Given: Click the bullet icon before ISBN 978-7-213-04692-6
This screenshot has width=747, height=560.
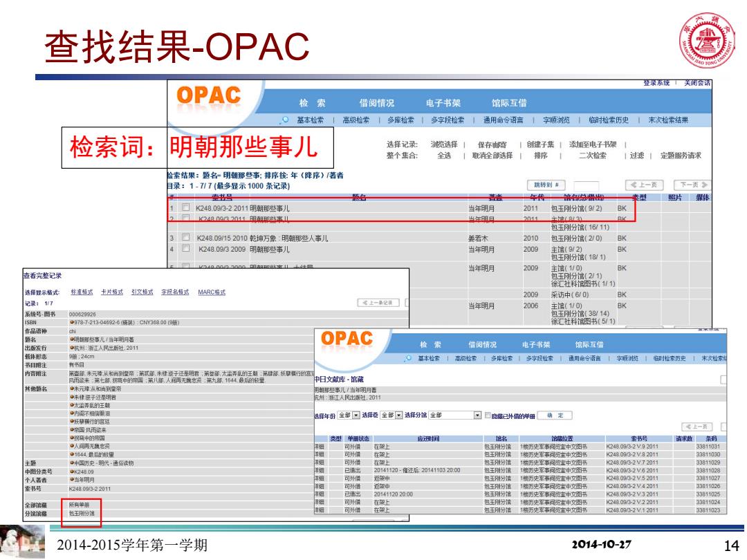Looking at the screenshot, I should coord(71,322).
